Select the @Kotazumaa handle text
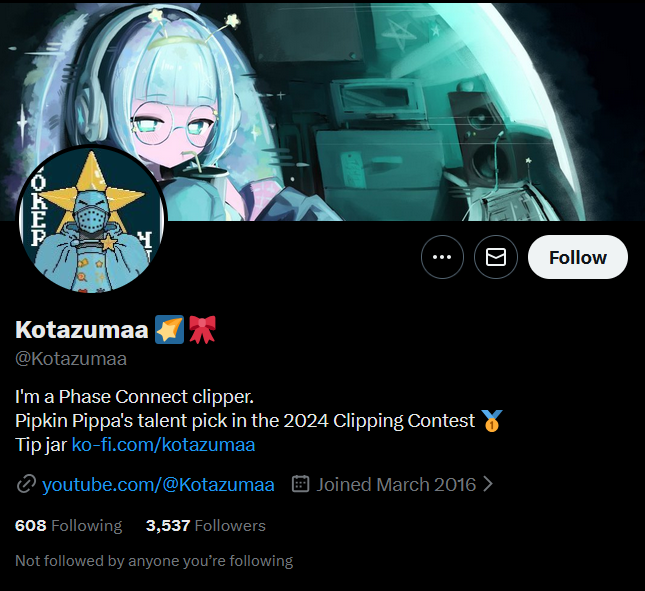The height and width of the screenshot is (591, 645). 71,359
